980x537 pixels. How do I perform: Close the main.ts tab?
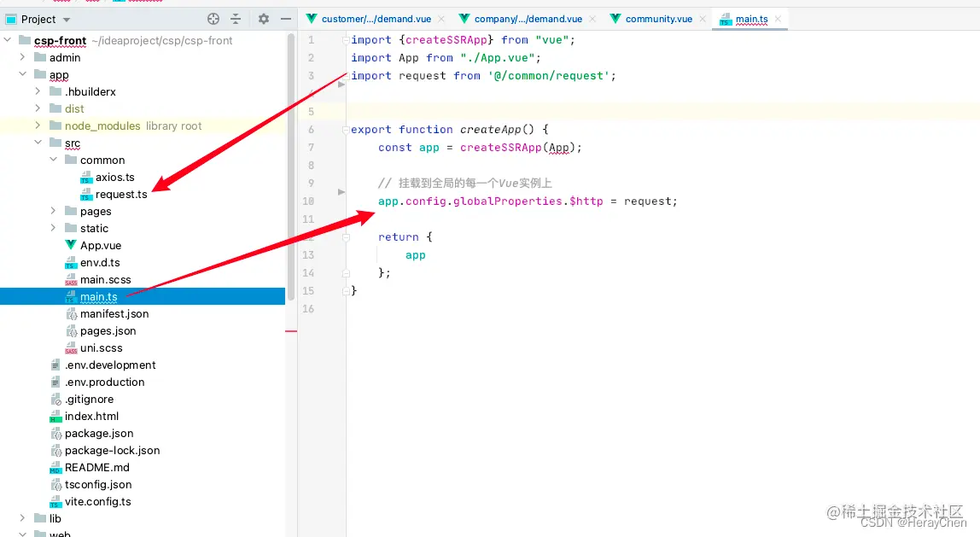point(779,19)
